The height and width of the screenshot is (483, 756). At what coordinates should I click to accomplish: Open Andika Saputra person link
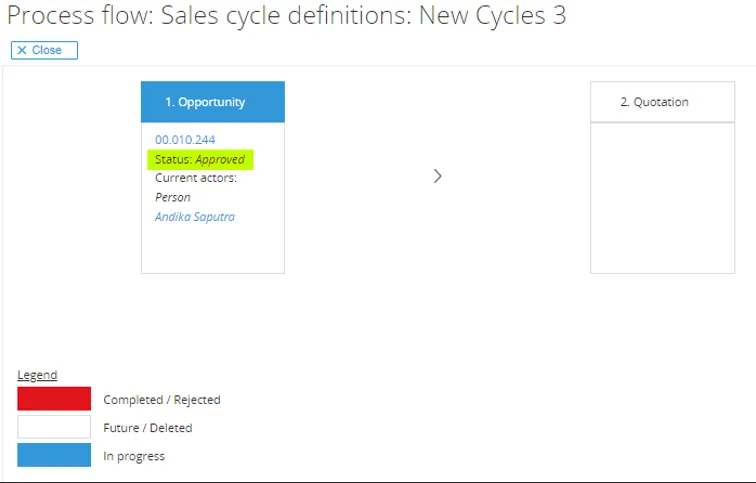click(195, 216)
